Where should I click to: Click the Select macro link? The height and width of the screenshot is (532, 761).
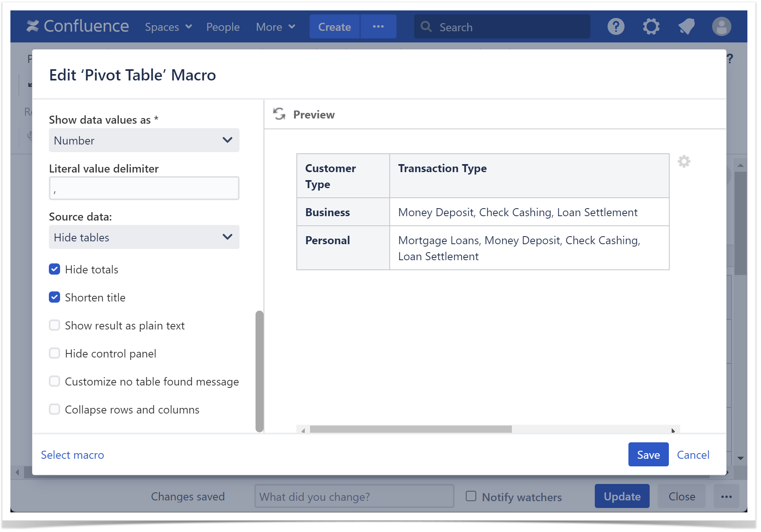click(x=72, y=455)
